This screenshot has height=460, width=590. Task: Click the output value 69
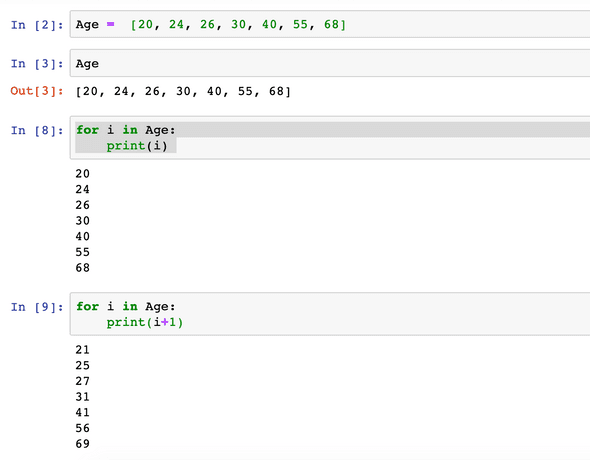coord(82,444)
